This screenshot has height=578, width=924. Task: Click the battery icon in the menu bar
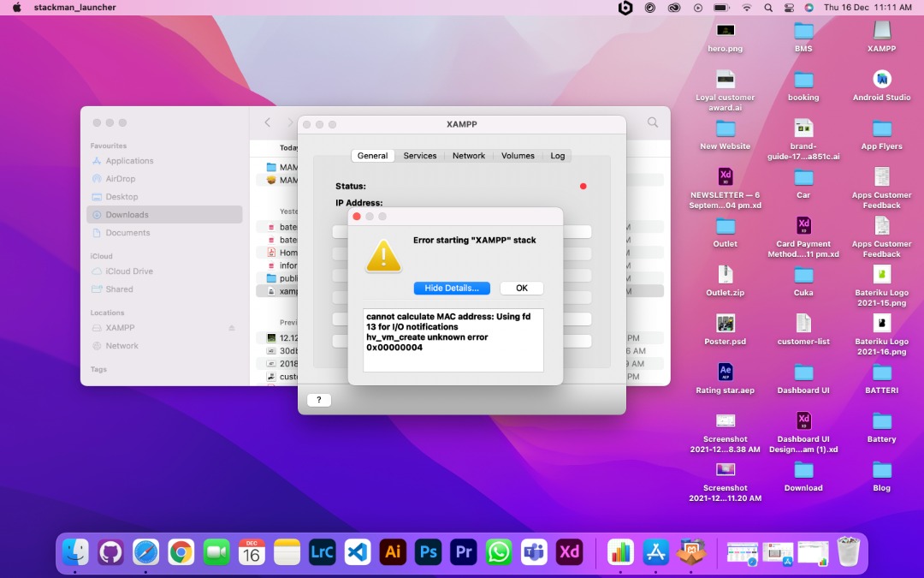[x=720, y=8]
